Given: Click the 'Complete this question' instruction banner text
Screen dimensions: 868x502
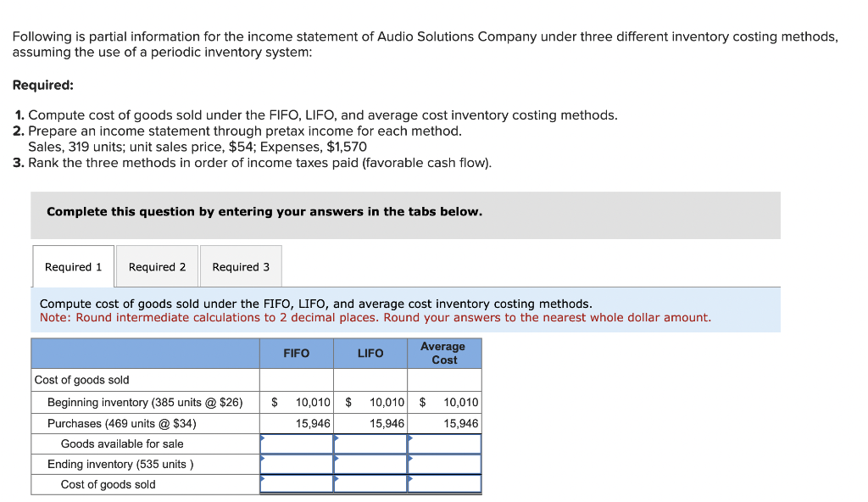Looking at the screenshot, I should point(264,212).
